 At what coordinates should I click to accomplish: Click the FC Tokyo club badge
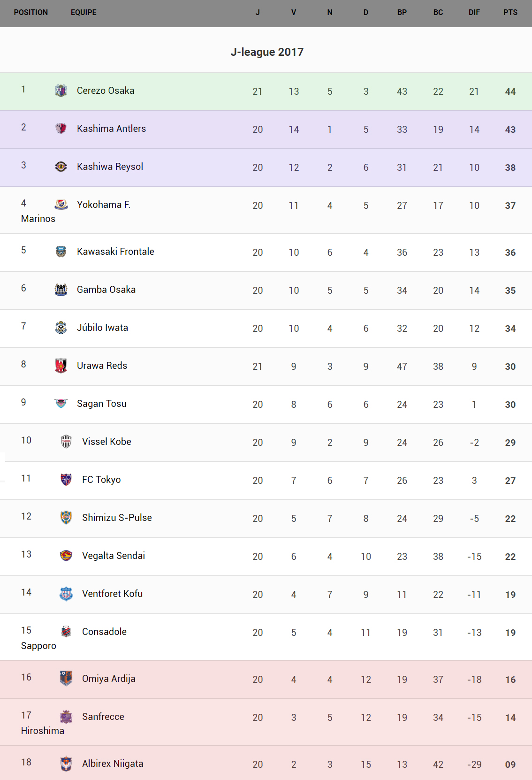(66, 480)
